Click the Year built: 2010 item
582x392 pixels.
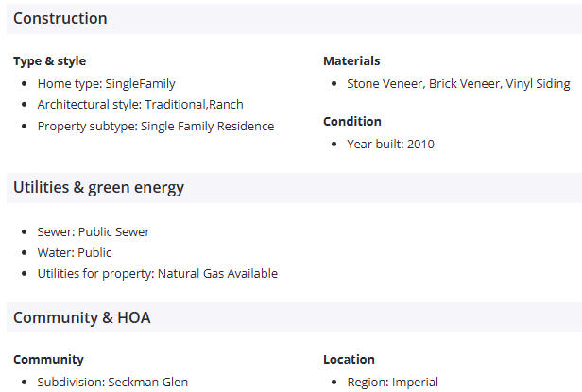[390, 144]
